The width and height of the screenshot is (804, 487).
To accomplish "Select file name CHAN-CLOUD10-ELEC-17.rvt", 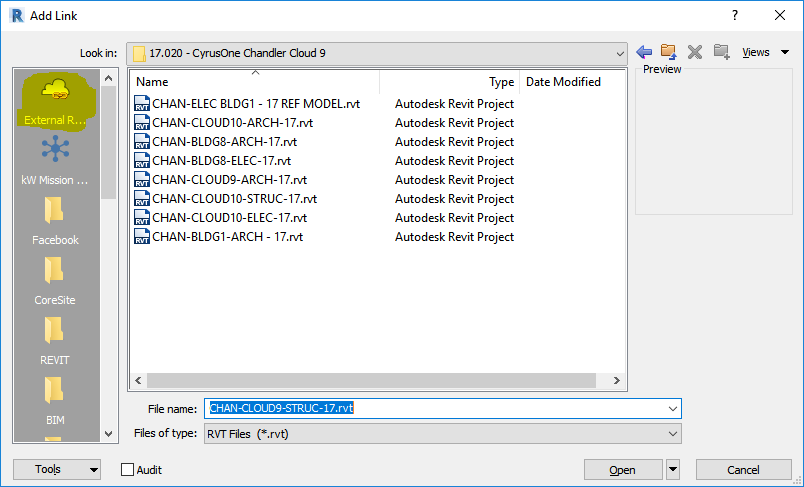I will [x=230, y=217].
